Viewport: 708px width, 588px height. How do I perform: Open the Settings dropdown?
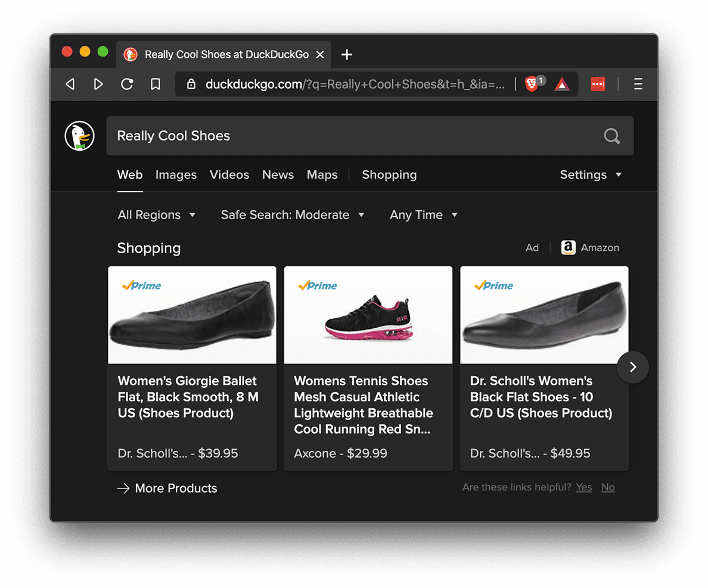click(x=591, y=175)
